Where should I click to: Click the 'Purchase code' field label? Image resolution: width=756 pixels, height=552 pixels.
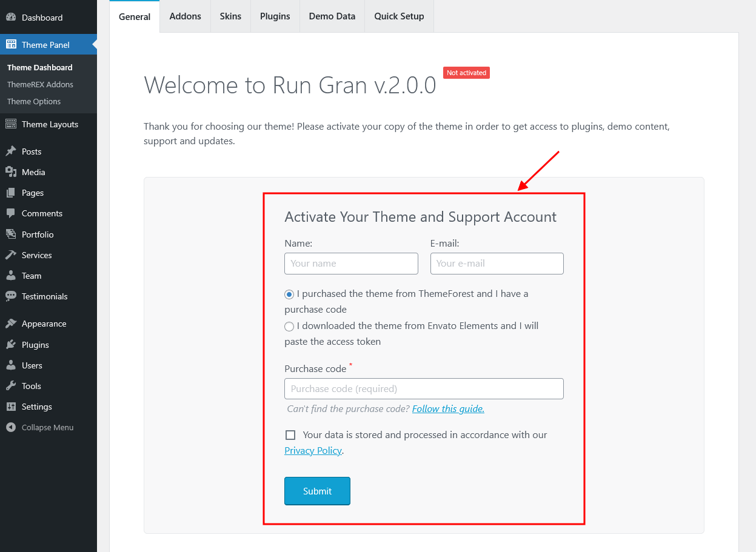click(x=315, y=368)
